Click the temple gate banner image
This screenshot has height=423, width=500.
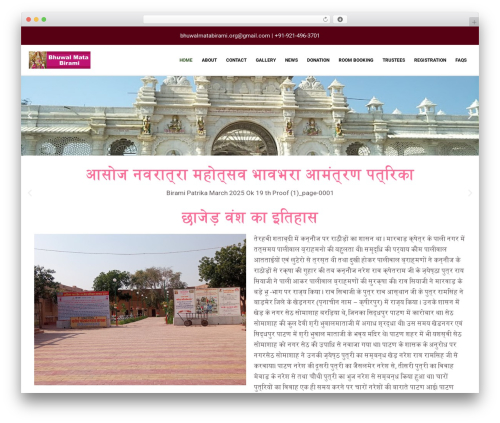[x=250, y=116]
